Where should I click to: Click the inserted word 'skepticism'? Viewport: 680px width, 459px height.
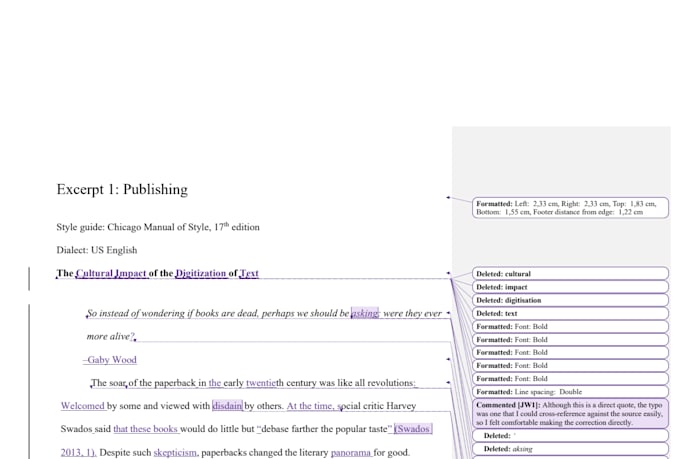tap(175, 452)
